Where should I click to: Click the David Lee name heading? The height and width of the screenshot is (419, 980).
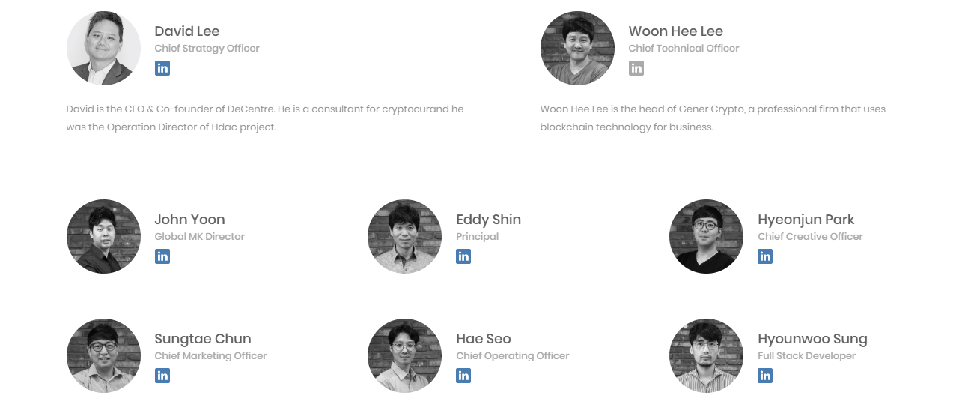pyautogui.click(x=187, y=31)
